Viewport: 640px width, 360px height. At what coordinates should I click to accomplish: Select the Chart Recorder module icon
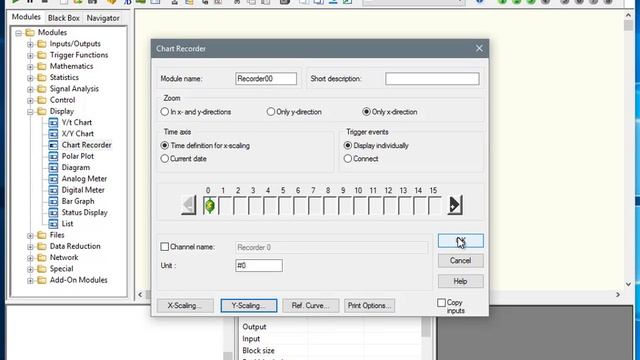click(x=53, y=145)
